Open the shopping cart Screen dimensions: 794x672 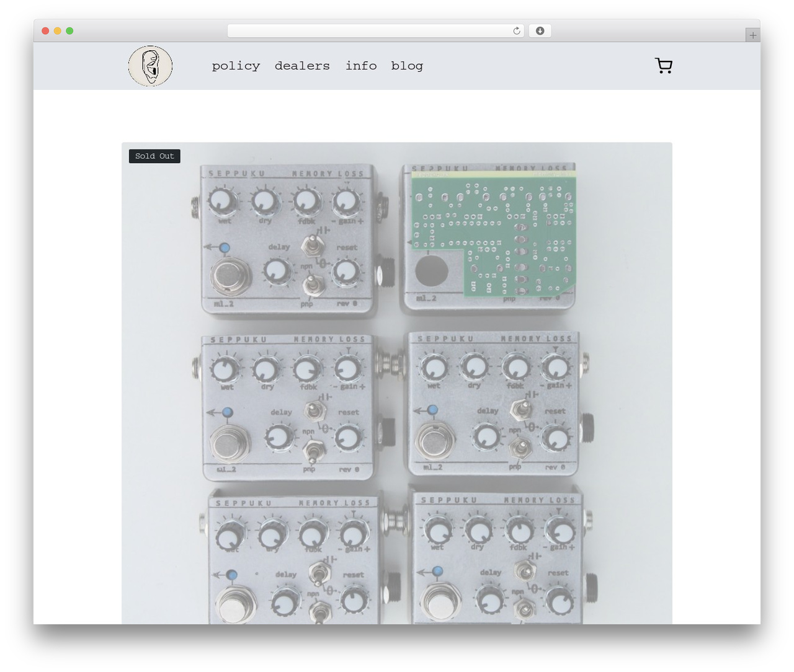(664, 66)
